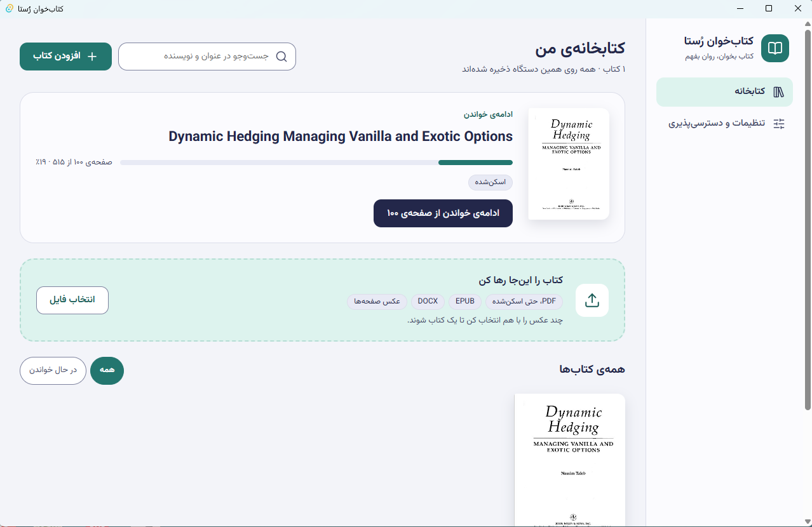Screen dimensions: 812x527
Task: Click the settings sliders icon in sidebar
Action: click(x=779, y=124)
